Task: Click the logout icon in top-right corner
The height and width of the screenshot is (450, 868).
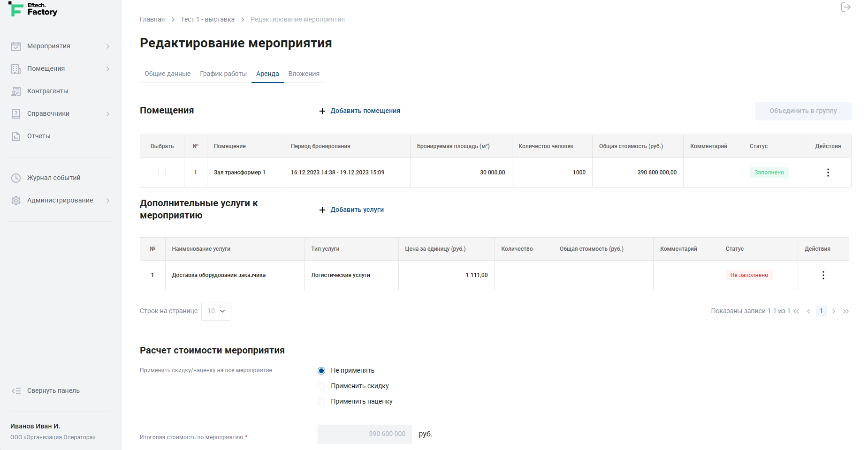Action: tap(845, 7)
